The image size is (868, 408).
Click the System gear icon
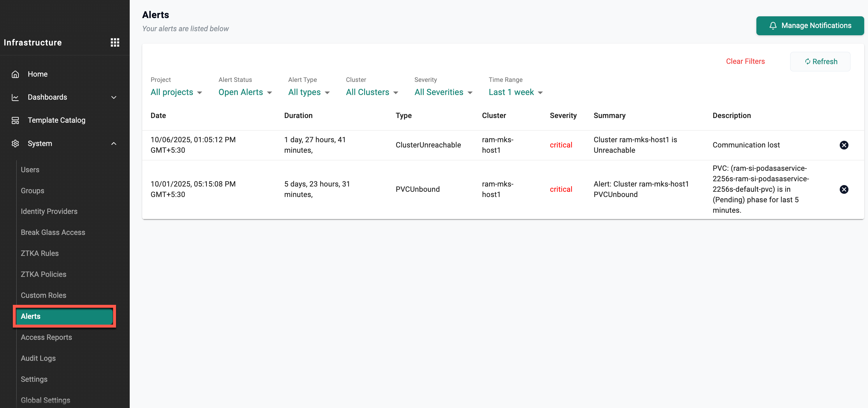click(15, 143)
